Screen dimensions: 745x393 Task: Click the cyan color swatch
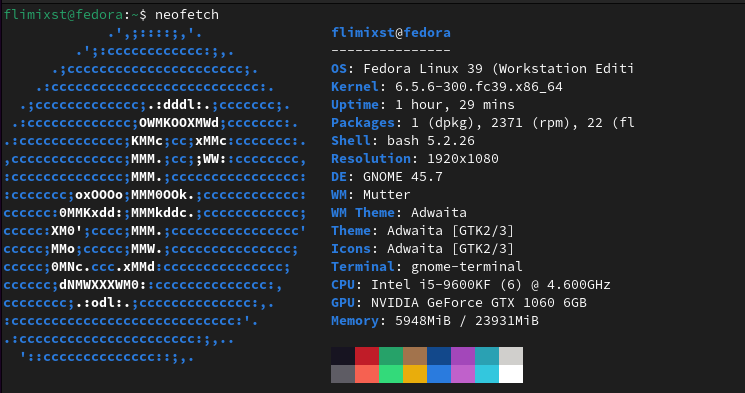click(487, 374)
